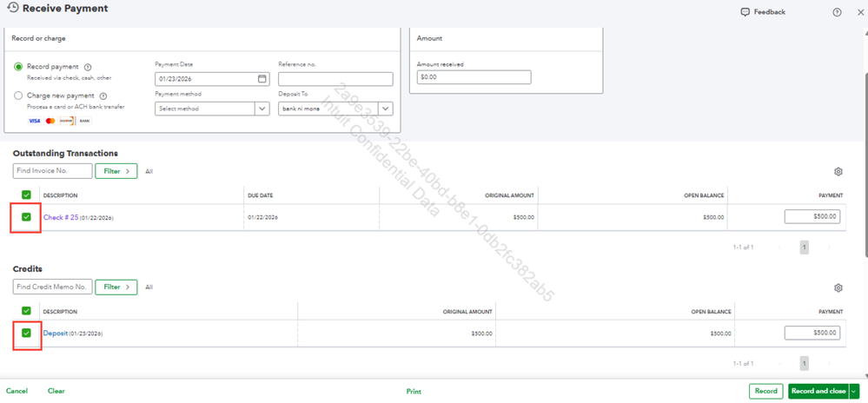Click the Record button
Viewport: 868px width, 403px height.
(766, 392)
